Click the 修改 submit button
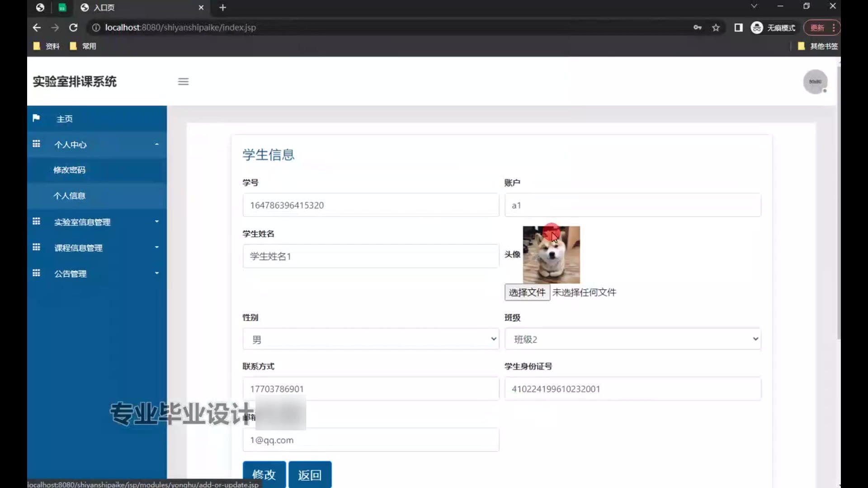The height and width of the screenshot is (488, 868). (x=264, y=474)
